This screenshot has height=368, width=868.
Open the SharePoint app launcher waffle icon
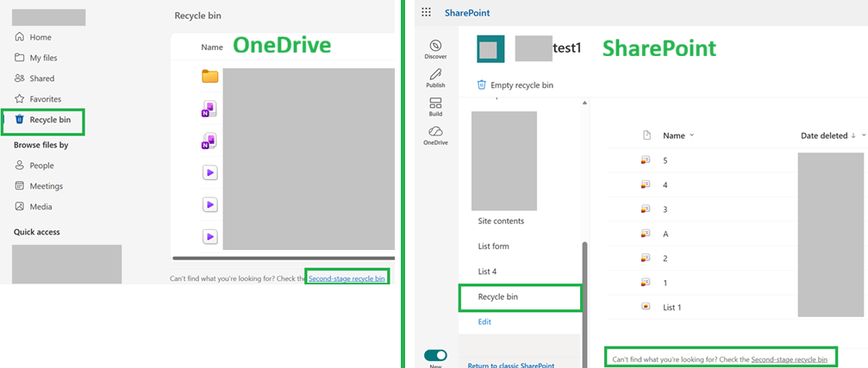426,12
